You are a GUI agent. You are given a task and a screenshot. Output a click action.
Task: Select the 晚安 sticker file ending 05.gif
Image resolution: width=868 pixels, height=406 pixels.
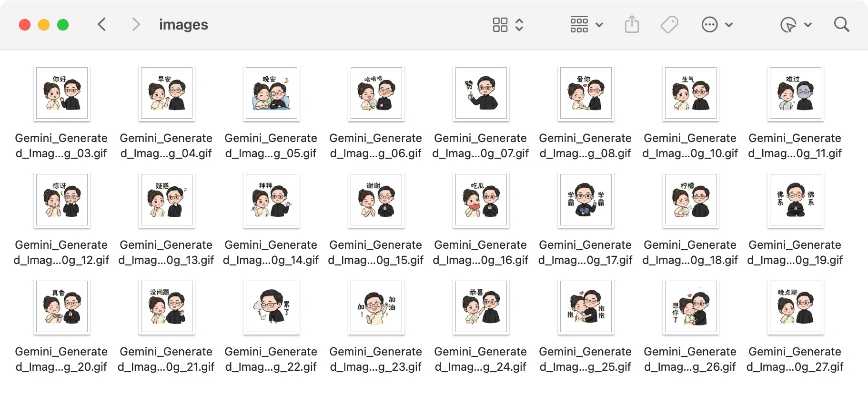272,93
